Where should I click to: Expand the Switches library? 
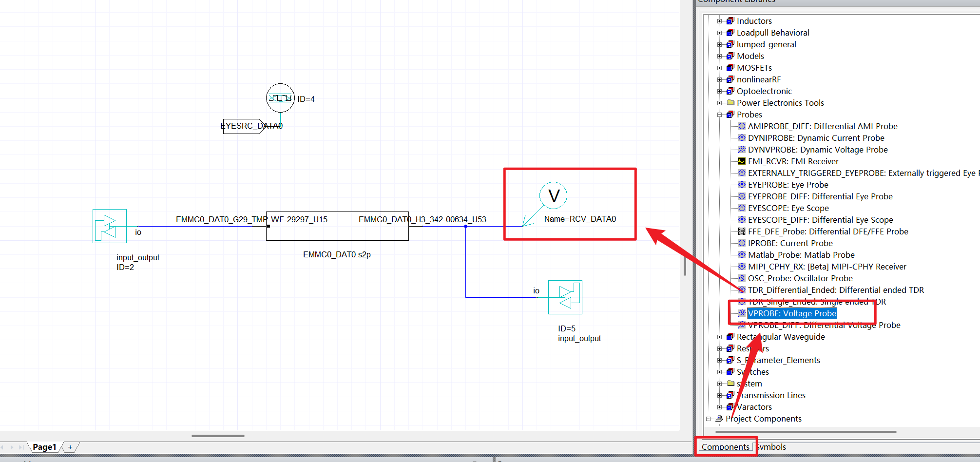[x=719, y=372]
